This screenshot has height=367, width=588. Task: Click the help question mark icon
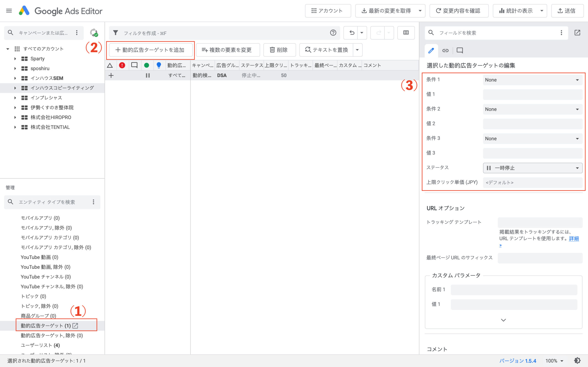[333, 33]
